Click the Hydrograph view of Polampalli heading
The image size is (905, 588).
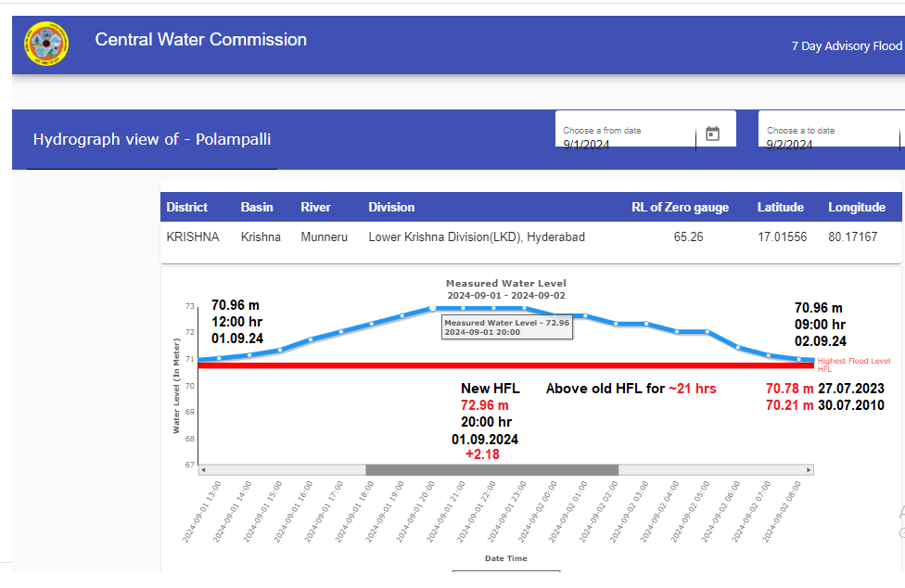tap(152, 139)
